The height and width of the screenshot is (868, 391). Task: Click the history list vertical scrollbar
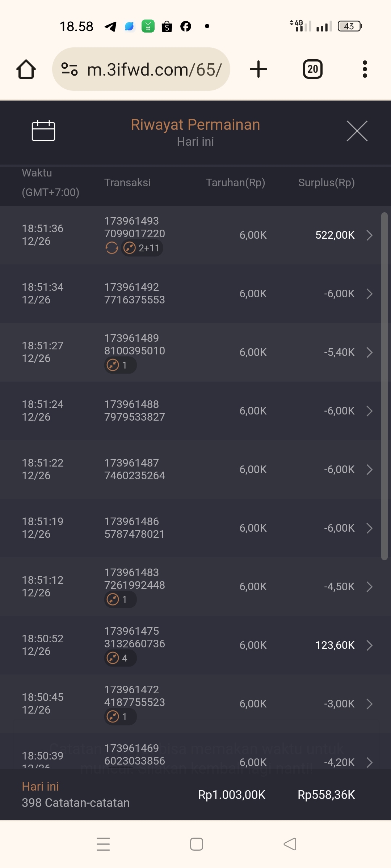pos(384,386)
